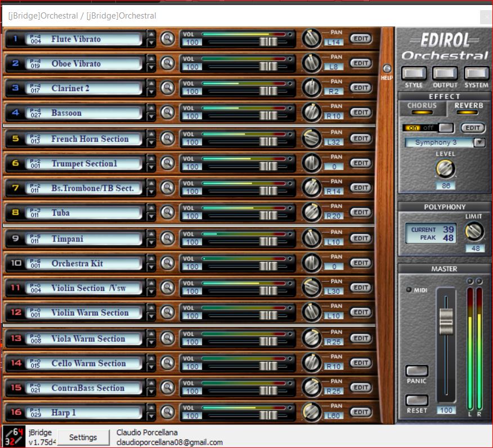
Task: Click the pan knob for Flute Vibrato
Action: 312,39
